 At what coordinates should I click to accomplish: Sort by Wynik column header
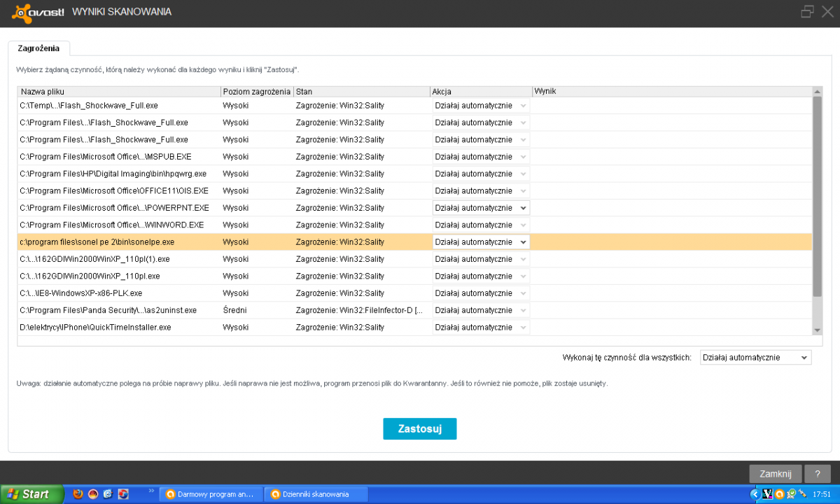tap(671, 92)
